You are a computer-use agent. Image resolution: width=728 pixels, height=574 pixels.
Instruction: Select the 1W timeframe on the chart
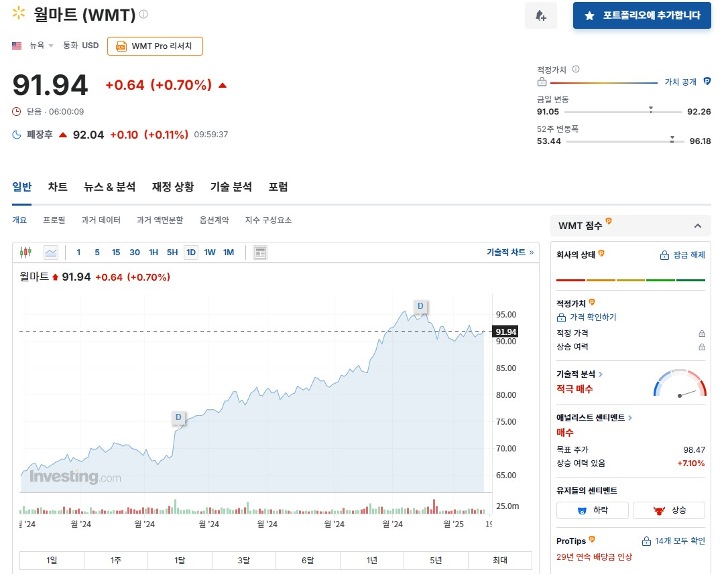coord(210,253)
